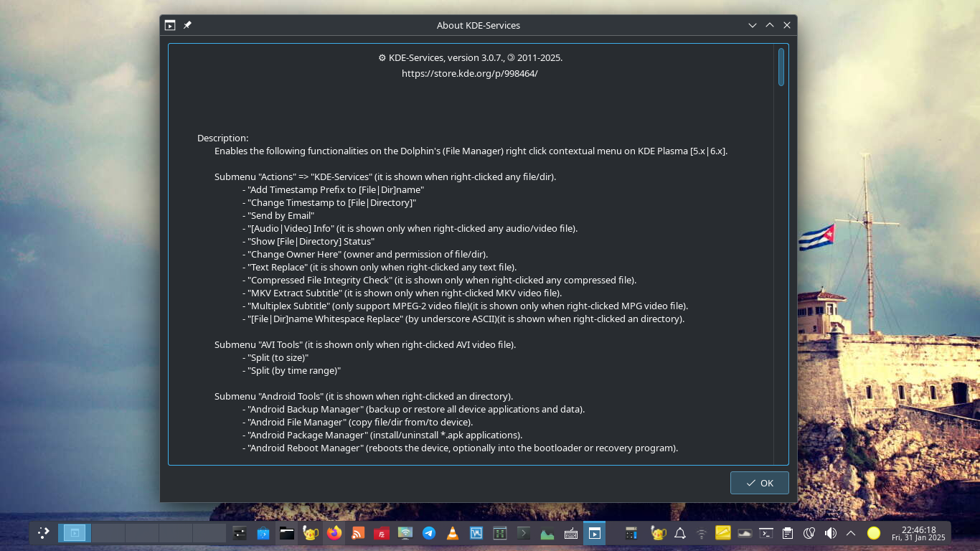Switch to the first virtual desktop in pager
The image size is (980, 551).
75,533
